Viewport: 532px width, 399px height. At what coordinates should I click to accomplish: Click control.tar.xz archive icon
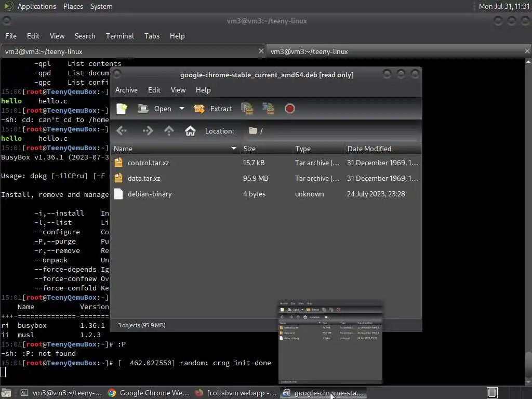[118, 163]
